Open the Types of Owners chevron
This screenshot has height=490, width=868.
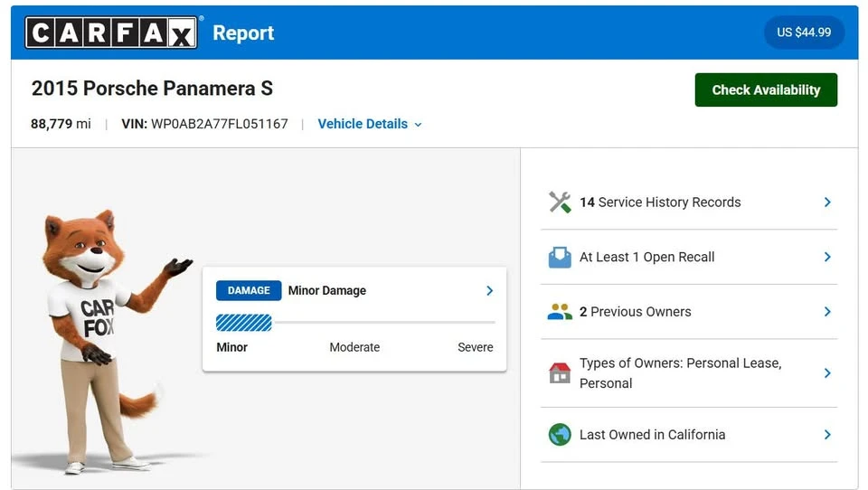(827, 373)
